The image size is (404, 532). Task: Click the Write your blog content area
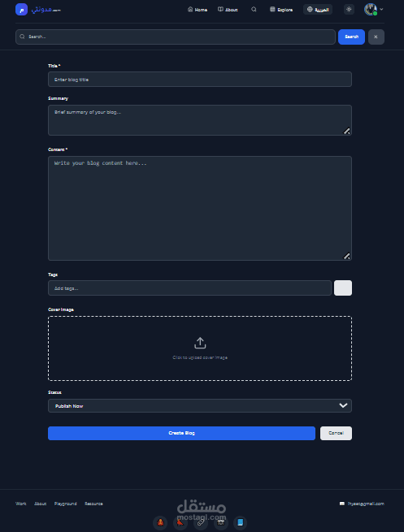tap(200, 208)
